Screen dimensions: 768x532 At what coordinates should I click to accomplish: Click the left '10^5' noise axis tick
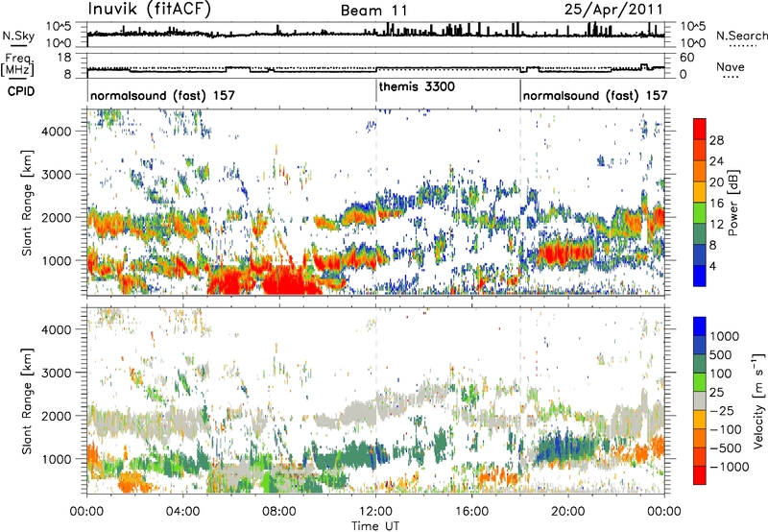60,26
